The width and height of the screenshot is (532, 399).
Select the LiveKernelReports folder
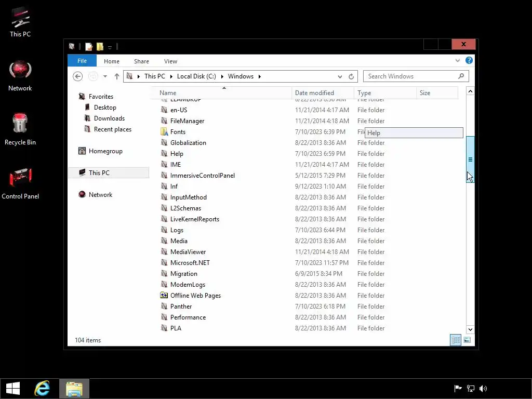coord(195,219)
